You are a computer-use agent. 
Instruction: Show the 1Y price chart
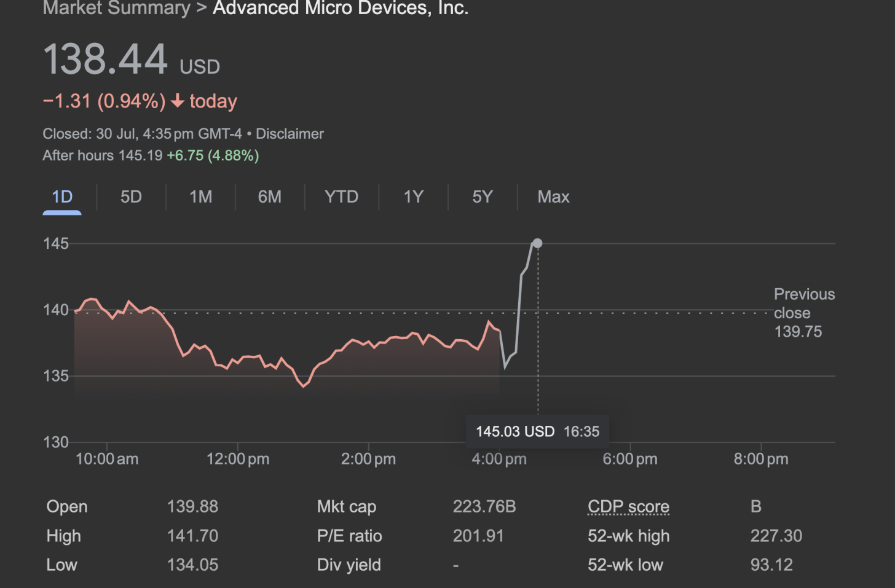pos(413,197)
